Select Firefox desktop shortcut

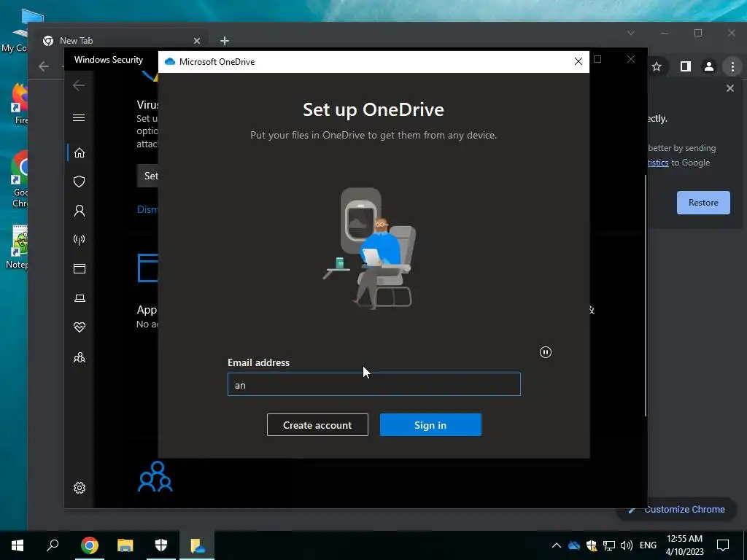click(20, 104)
